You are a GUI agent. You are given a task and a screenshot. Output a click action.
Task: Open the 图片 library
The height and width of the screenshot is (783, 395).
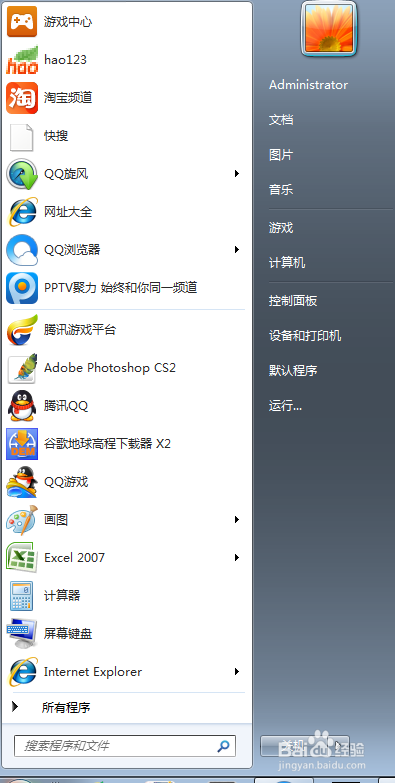281,155
